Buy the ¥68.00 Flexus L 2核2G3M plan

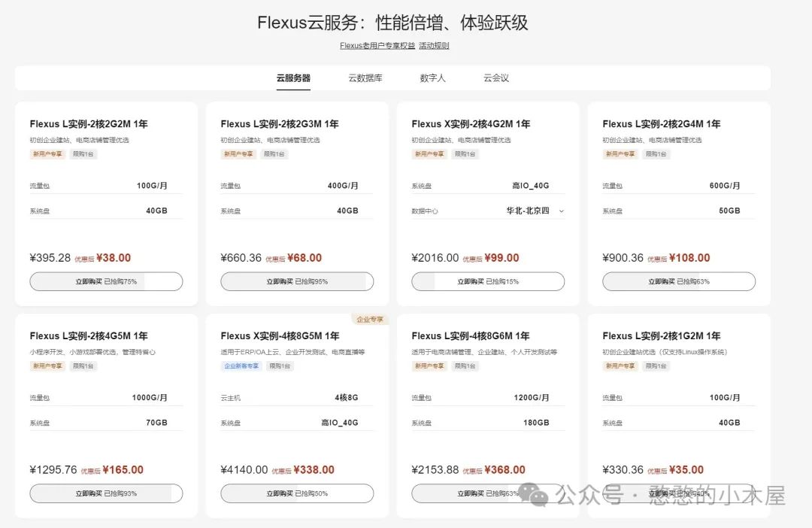point(297,281)
